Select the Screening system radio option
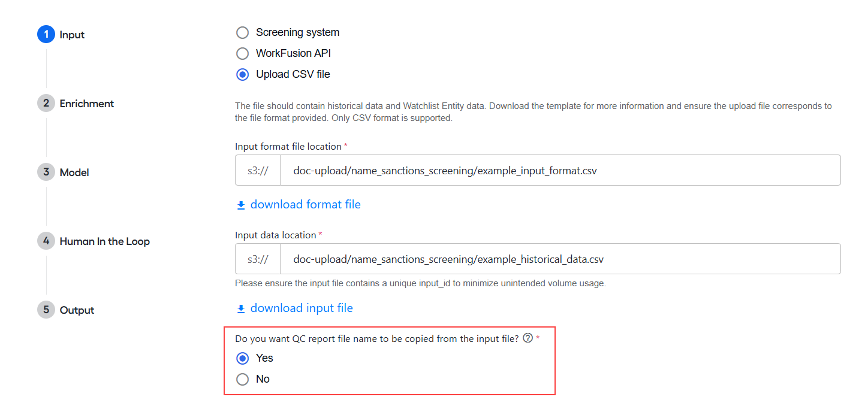This screenshot has height=412, width=868. [242, 32]
